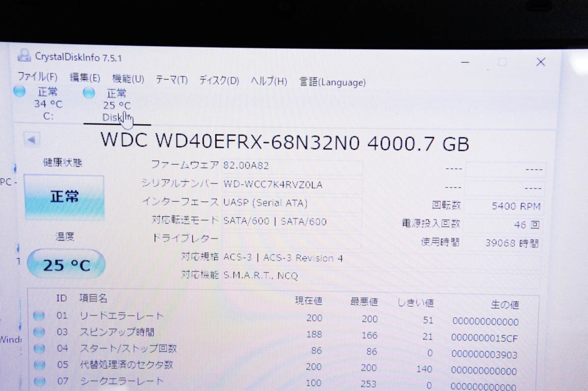Click raw value 000000003903
Viewport: 588px width, 391px height.
pos(484,354)
